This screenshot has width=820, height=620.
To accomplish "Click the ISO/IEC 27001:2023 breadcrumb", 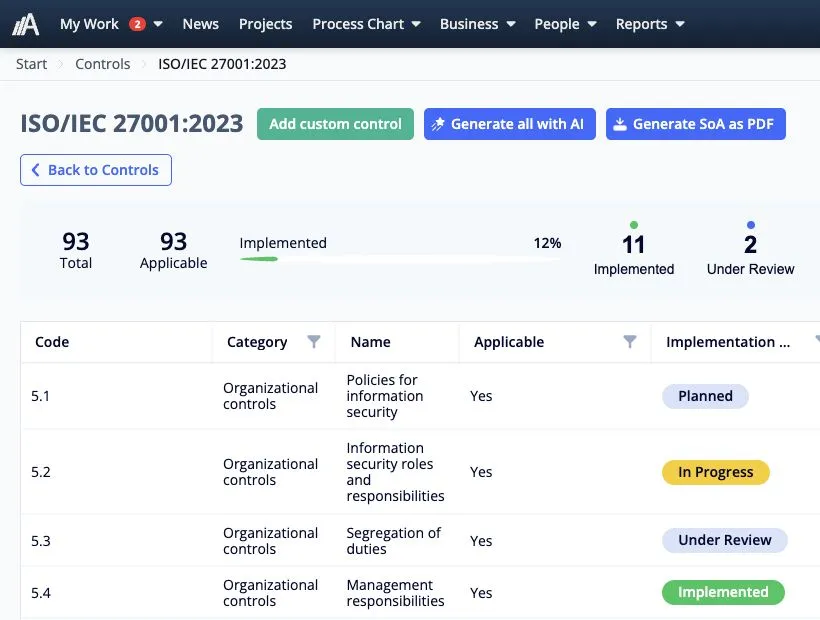I will tap(222, 64).
